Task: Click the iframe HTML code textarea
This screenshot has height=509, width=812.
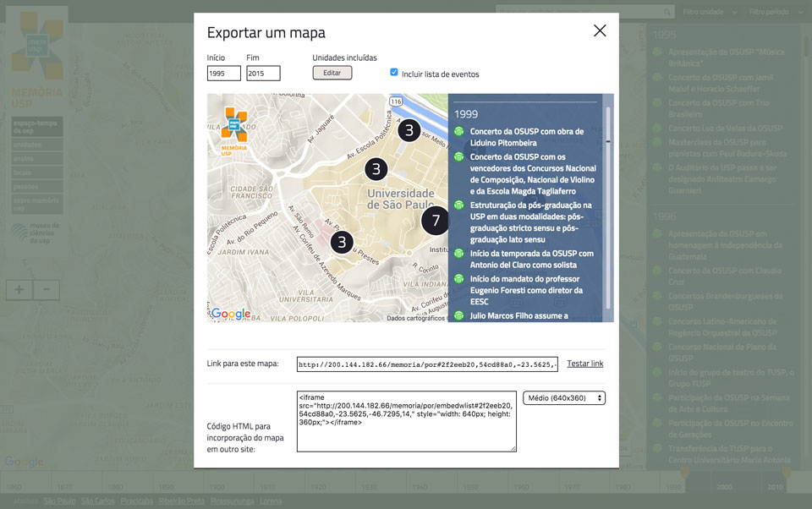Action: (407, 422)
